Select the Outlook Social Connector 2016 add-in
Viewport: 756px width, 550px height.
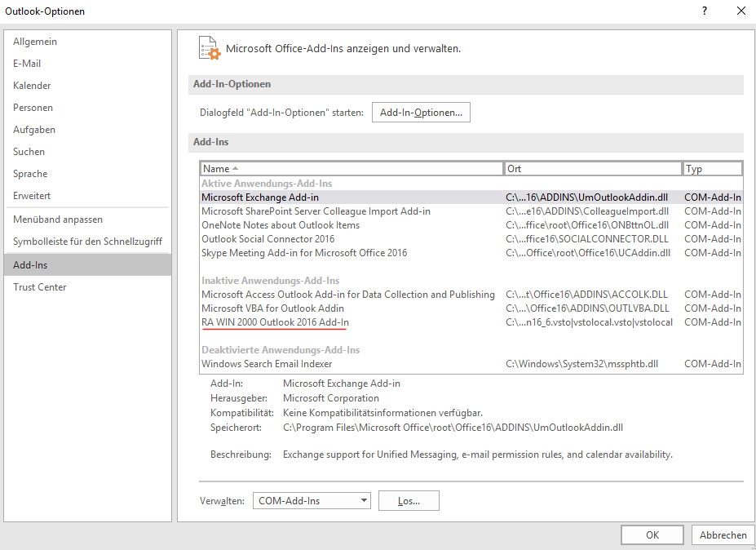[x=261, y=238]
